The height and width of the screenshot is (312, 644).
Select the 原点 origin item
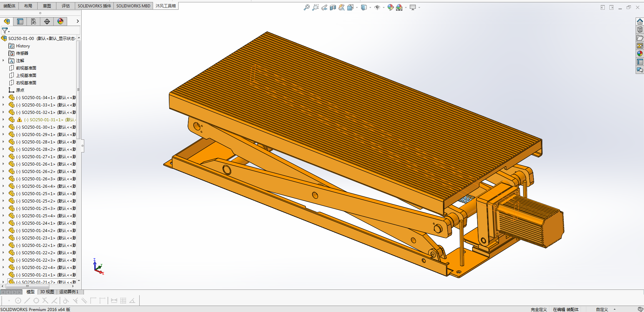[20, 90]
